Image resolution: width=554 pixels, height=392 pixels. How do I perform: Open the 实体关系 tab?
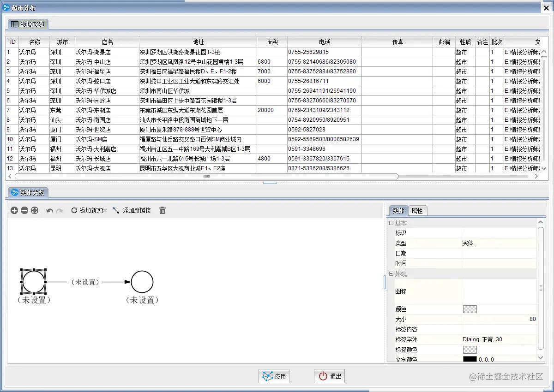coord(28,192)
